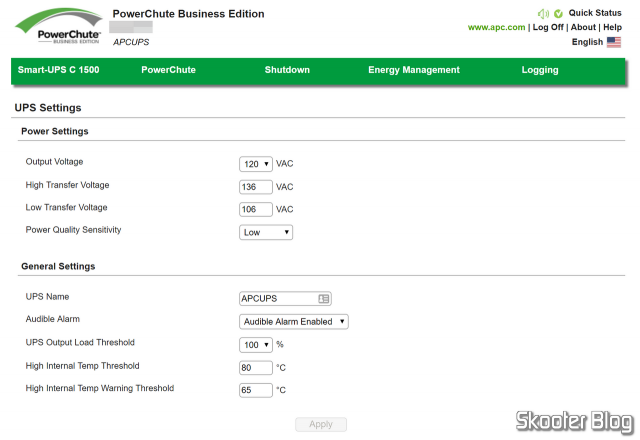This screenshot has width=640, height=440.
Task: Click the Audible Alarm label
Action: 53,319
